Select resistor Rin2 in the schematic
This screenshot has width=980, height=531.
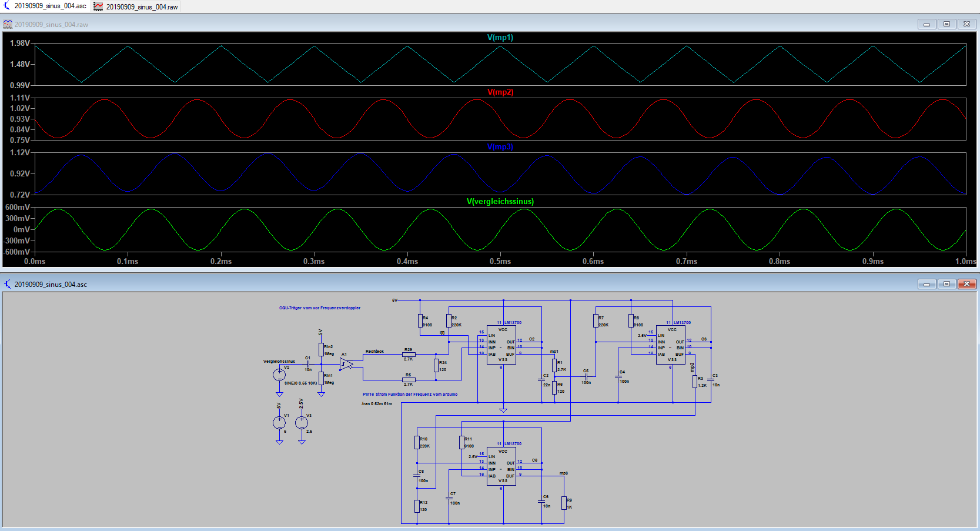(x=321, y=349)
